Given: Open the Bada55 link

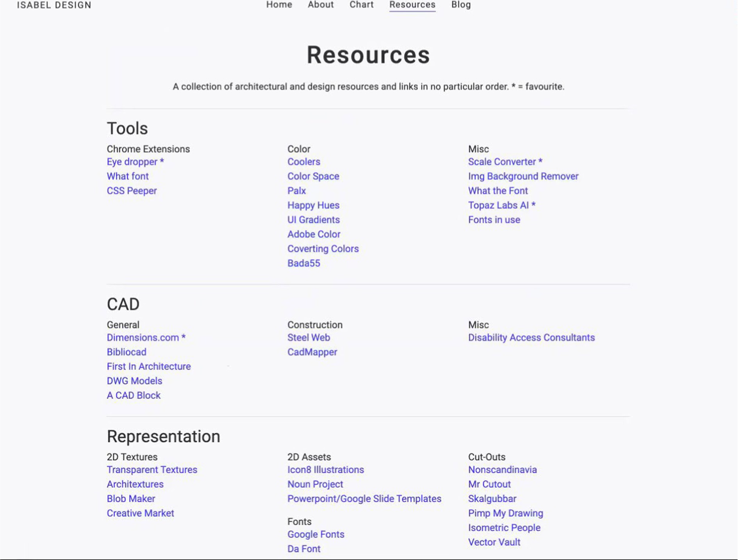Looking at the screenshot, I should click(x=303, y=263).
